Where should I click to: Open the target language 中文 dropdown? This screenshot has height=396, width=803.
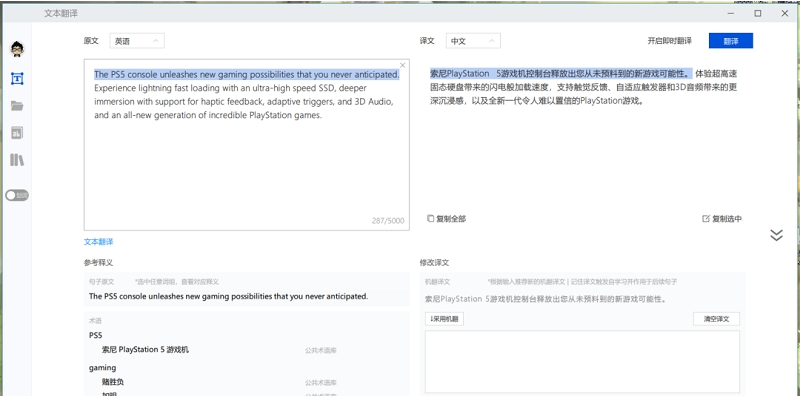[x=473, y=41]
